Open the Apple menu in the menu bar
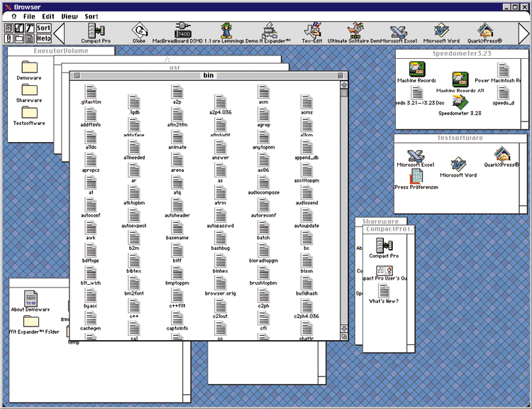Image resolution: width=532 pixels, height=409 pixels. (14, 16)
